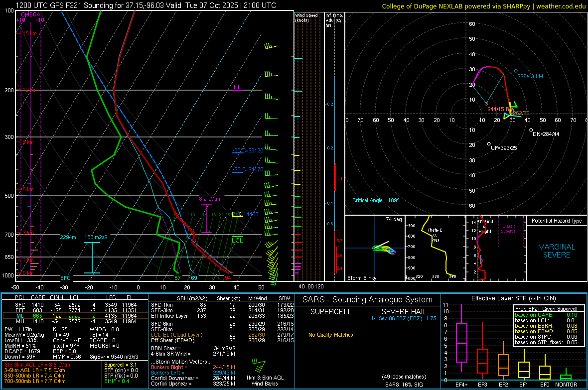Click the 'MARGINAL SEVERE' hazard text
This screenshot has height=390, width=588.
[557, 251]
